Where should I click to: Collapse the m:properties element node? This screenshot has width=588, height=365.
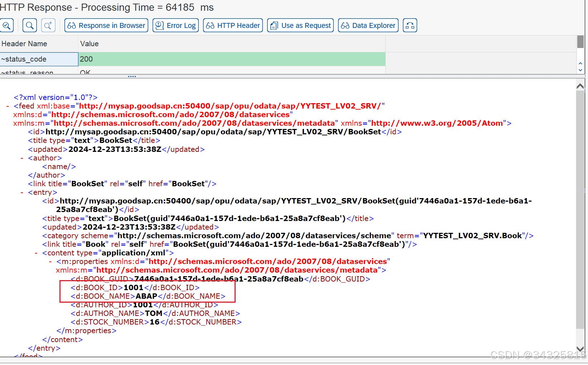click(x=50, y=261)
